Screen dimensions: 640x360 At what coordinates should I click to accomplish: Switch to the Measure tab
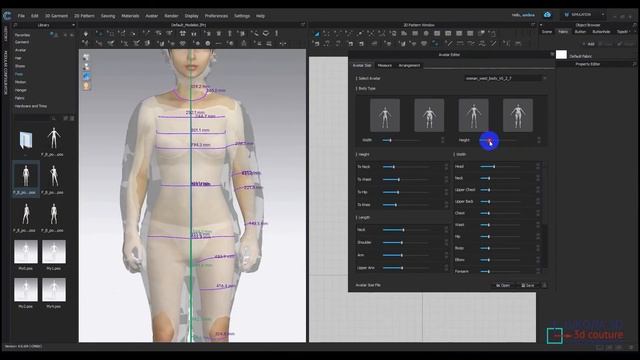tap(384, 65)
